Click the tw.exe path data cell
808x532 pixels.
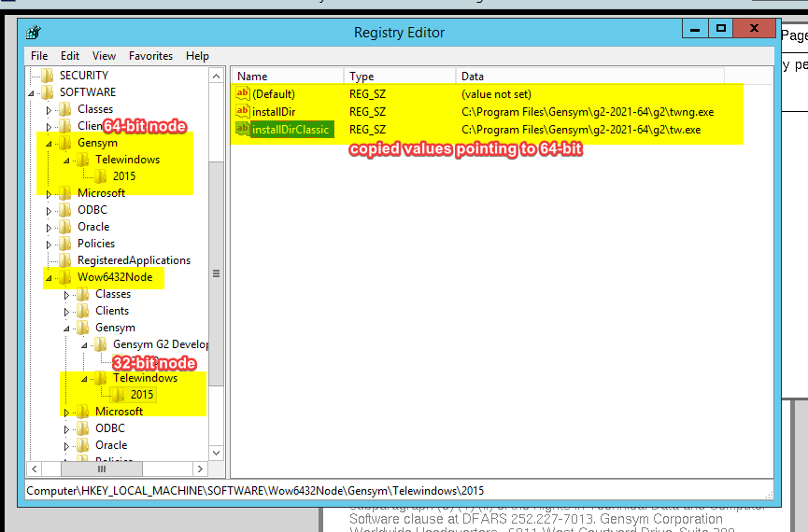point(581,129)
